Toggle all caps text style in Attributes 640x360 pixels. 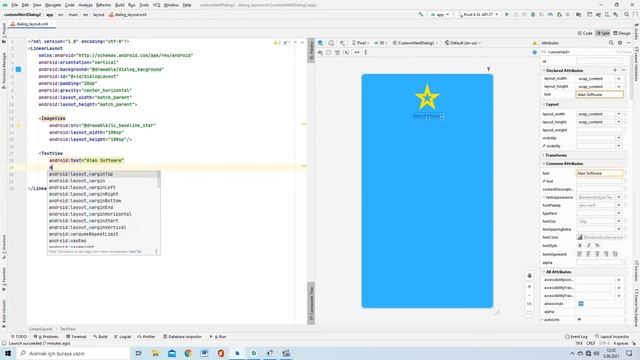(x=597, y=246)
